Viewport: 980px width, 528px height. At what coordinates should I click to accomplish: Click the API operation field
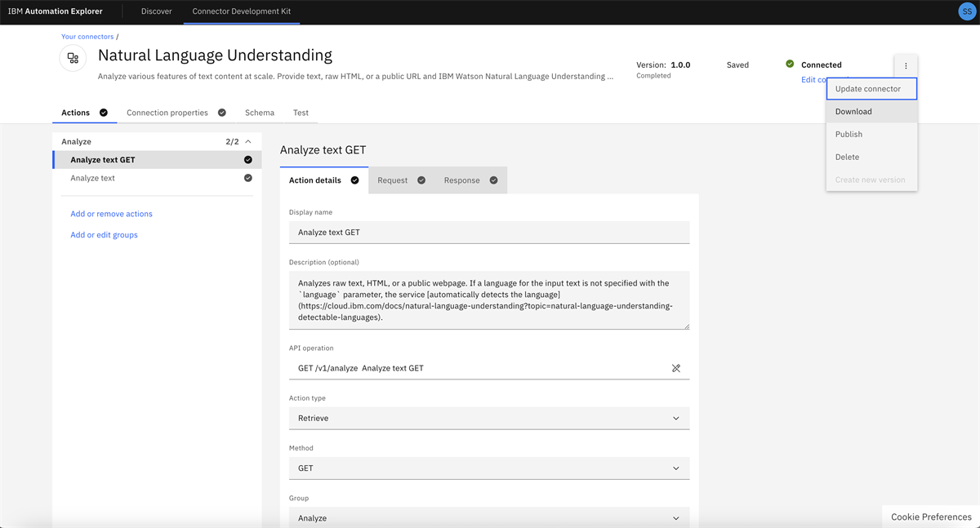[489, 368]
